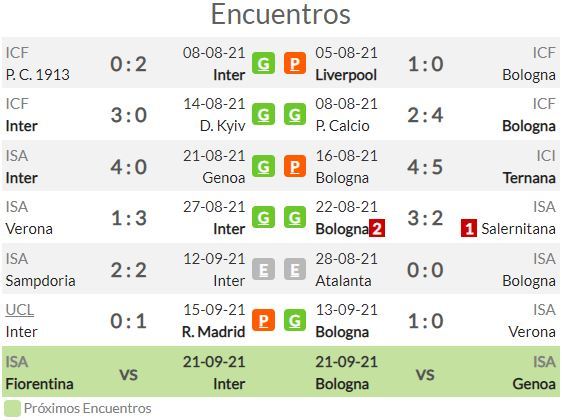Click orange P badge for Inter vs R. Madrid

263,320
